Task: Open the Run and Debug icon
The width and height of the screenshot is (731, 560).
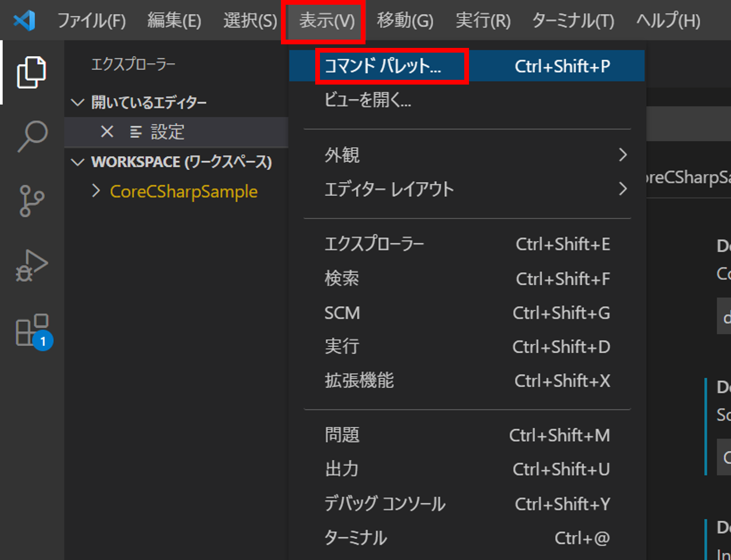Action: point(31,266)
